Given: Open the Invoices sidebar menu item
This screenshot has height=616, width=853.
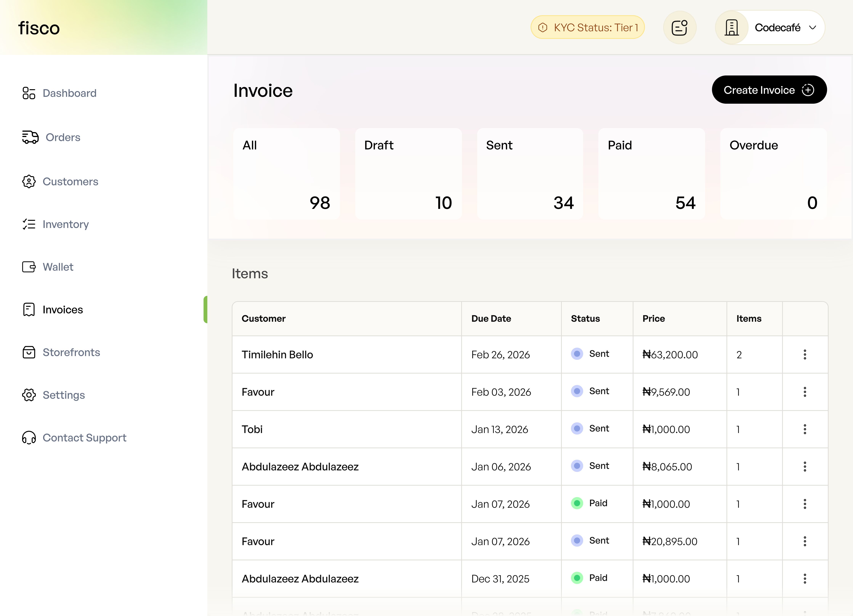Looking at the screenshot, I should pos(63,310).
